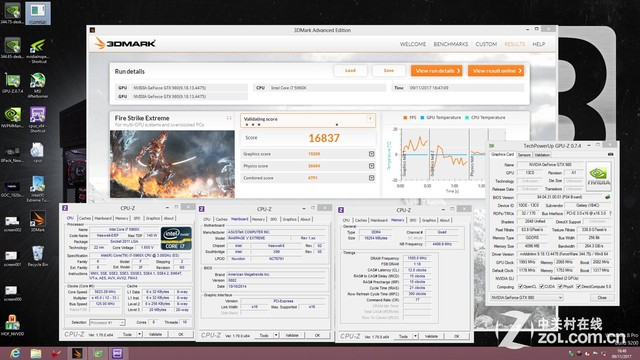Image resolution: width=640 pixels, height=360 pixels.
Task: Switch to the Sensors tab in GPU-Z
Action: point(524,155)
